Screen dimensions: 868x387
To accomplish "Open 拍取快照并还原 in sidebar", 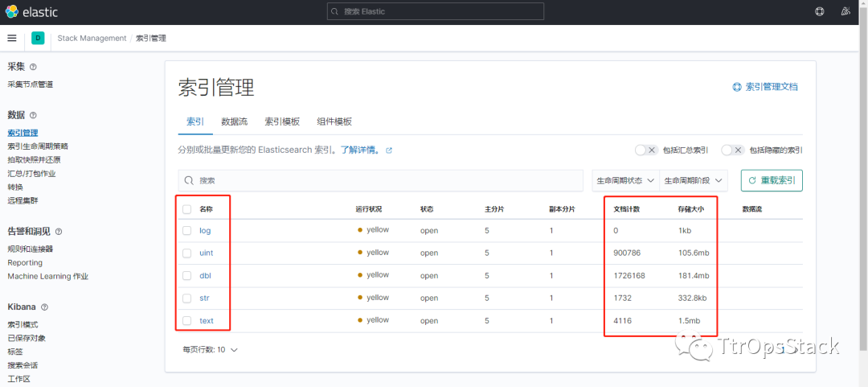I will pyautogui.click(x=34, y=160).
